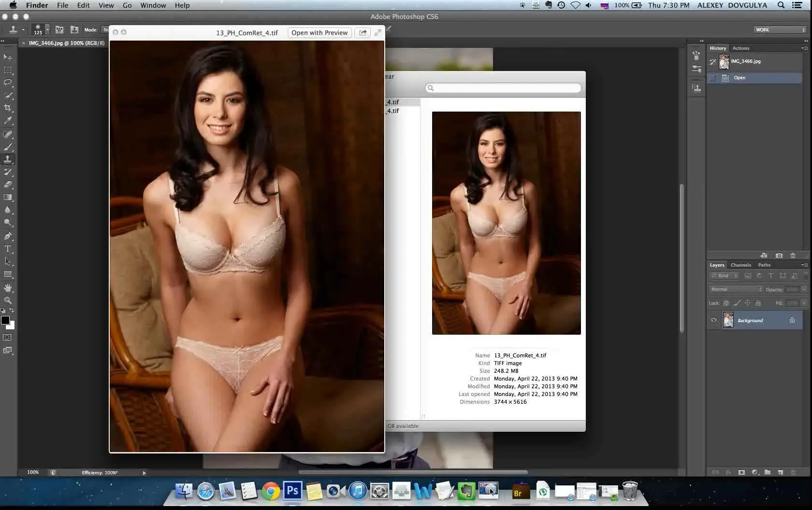Screen dimensions: 812x510
Task: Open Spotlight search in the menu bar
Action: coord(781,5)
